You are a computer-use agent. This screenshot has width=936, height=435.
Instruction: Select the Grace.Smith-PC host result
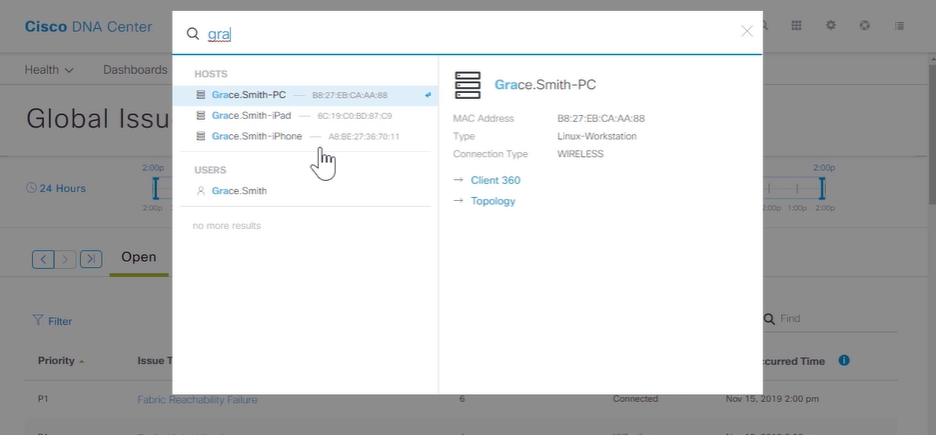(305, 95)
